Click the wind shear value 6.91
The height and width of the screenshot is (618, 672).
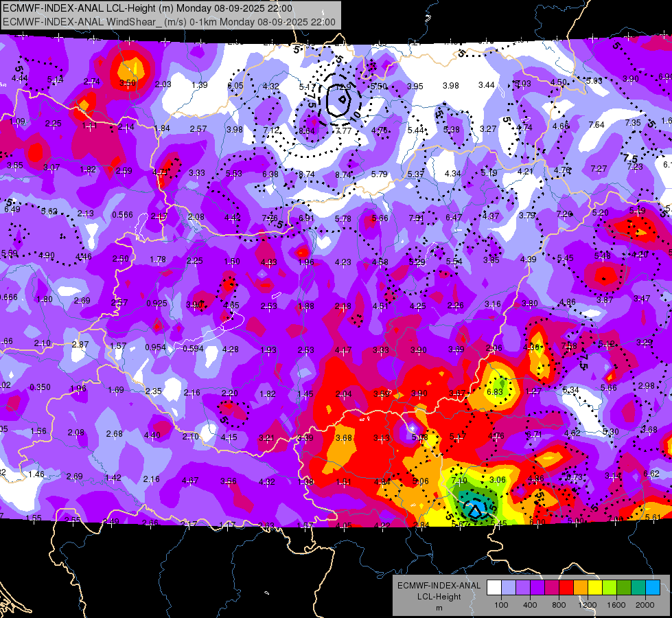(x=307, y=218)
